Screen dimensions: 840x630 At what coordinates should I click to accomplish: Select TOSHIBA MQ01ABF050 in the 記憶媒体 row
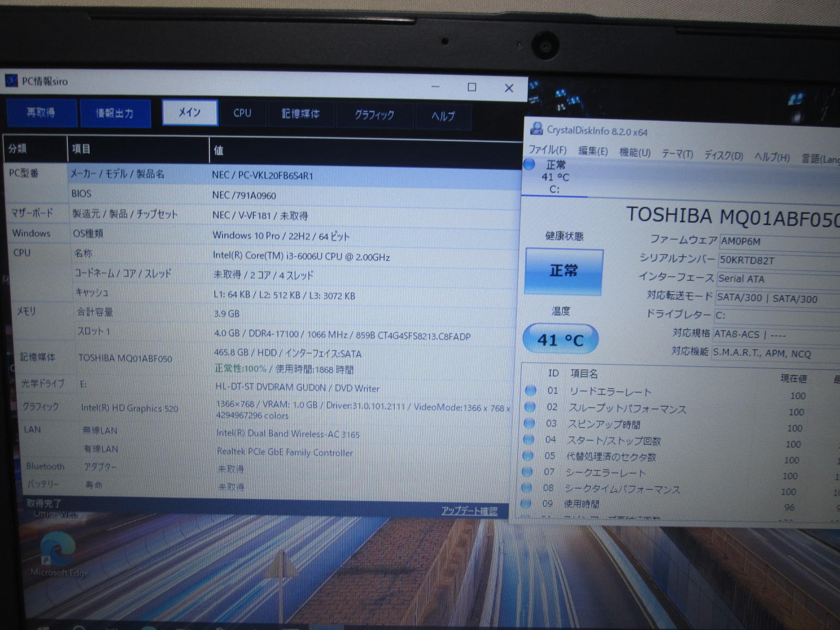point(125,358)
